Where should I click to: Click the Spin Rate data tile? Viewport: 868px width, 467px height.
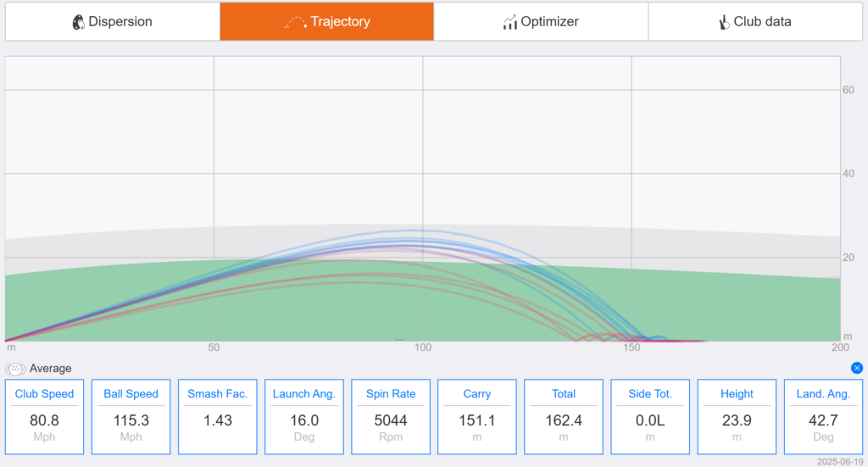[x=391, y=417]
